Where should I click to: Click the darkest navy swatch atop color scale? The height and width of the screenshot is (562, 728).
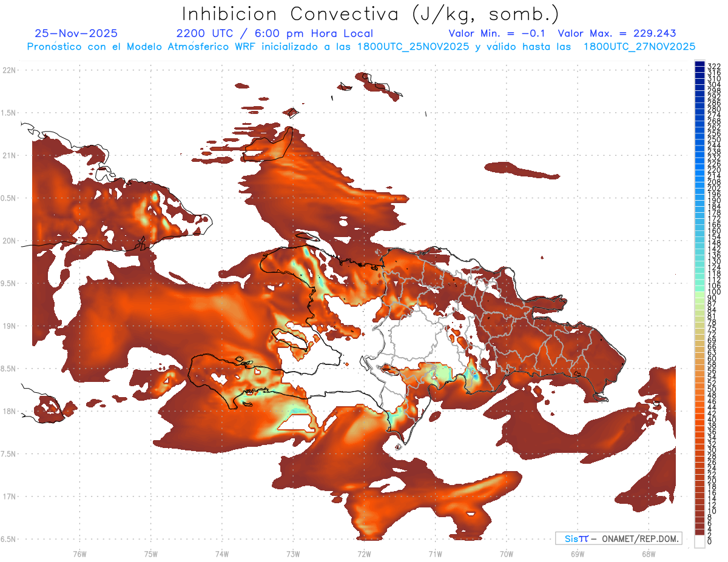coord(699,64)
